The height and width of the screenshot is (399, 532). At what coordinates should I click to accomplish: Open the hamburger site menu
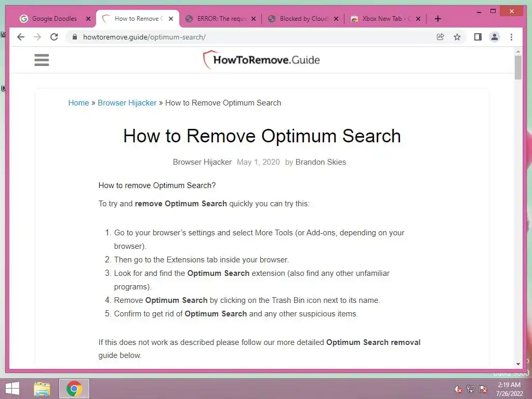pos(42,60)
